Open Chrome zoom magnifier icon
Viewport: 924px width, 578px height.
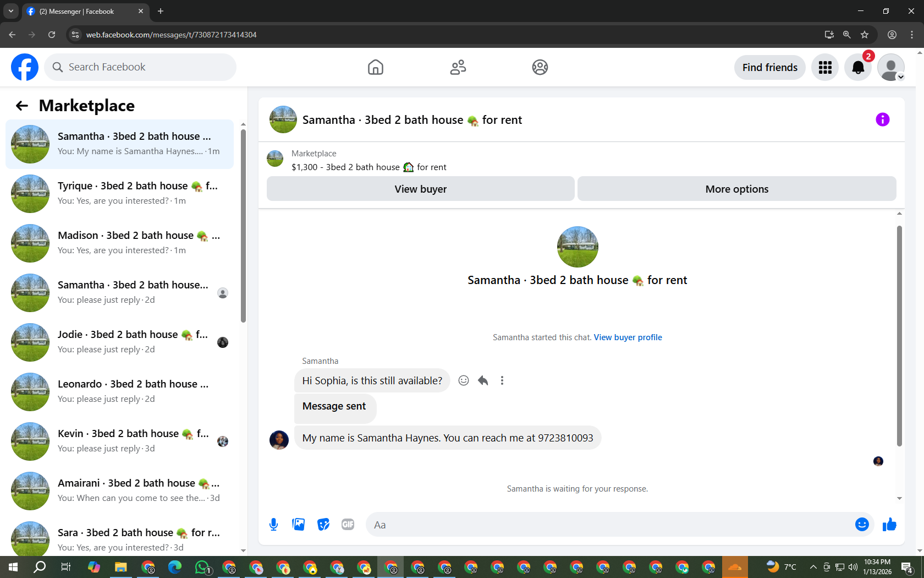(x=847, y=35)
